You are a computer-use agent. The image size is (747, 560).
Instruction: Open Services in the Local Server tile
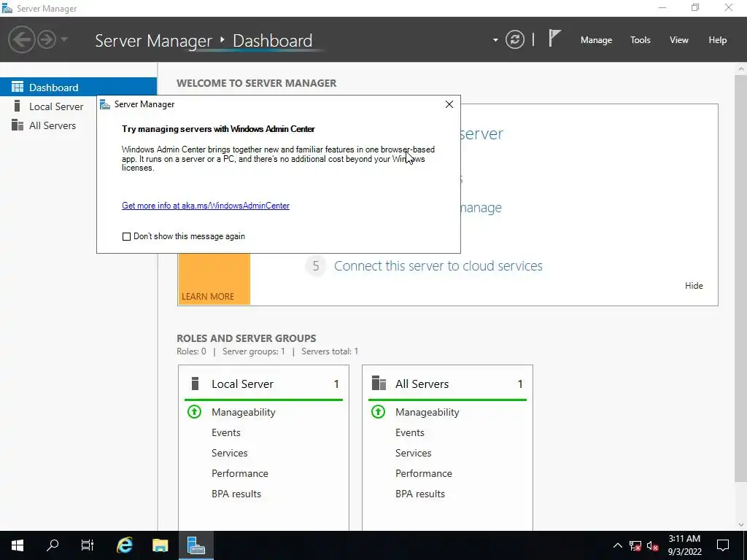[229, 453]
